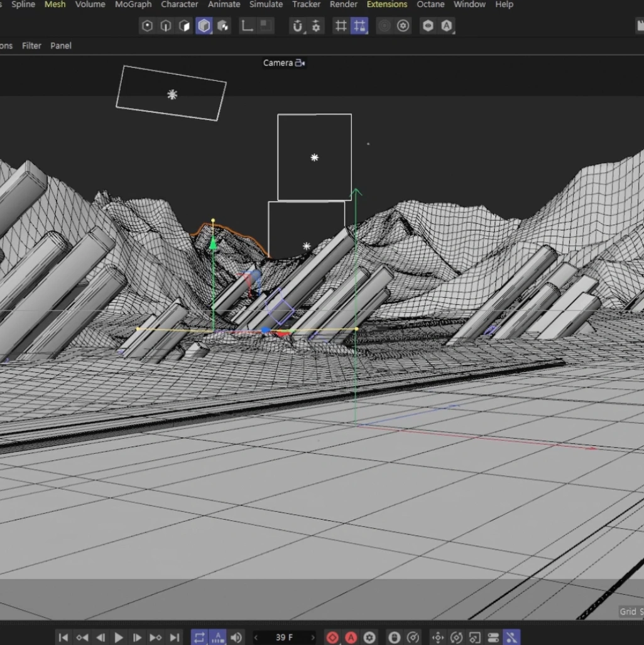Click the 39 F frame field
This screenshot has height=645, width=644.
tap(284, 637)
